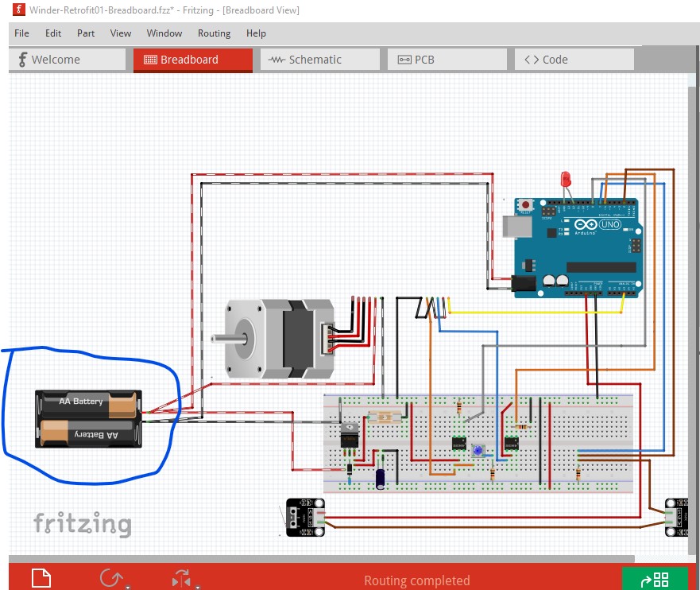Switch to the Schematic tab
Viewport: 700px width, 590px height.
[320, 60]
